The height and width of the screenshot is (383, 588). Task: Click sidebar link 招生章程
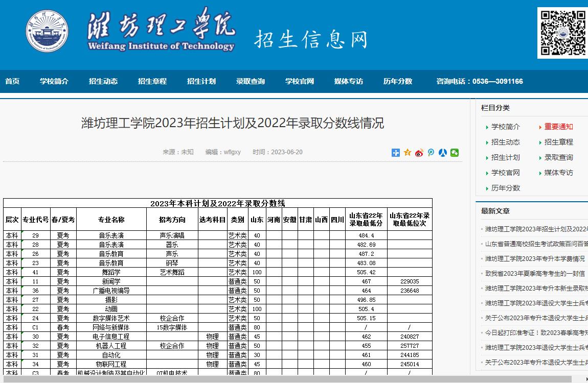(x=559, y=142)
